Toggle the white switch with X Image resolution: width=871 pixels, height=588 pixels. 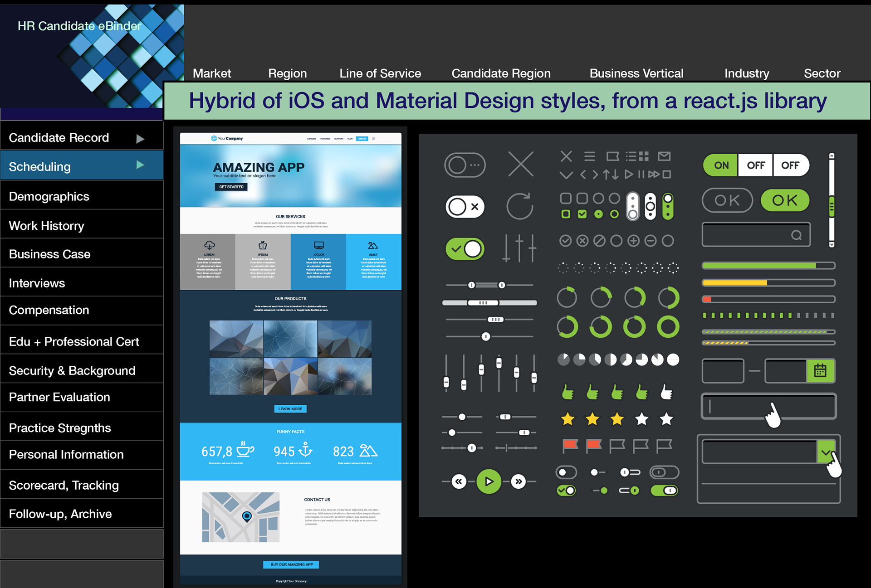465,207
